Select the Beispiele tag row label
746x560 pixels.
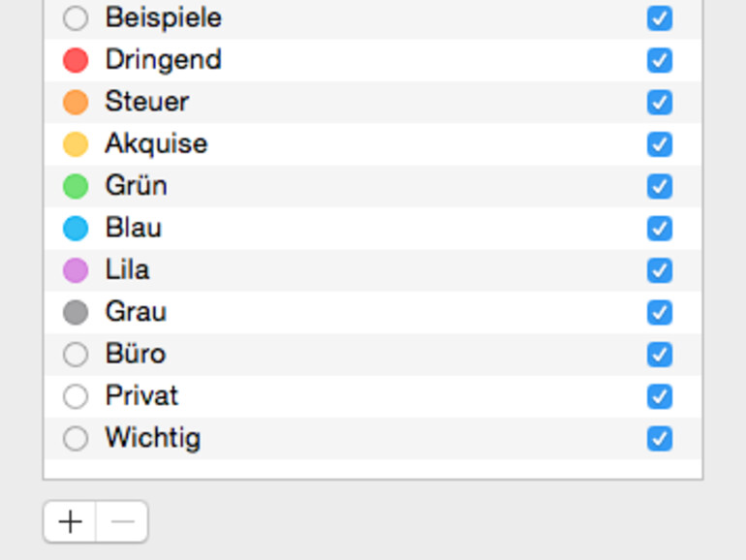click(x=163, y=17)
